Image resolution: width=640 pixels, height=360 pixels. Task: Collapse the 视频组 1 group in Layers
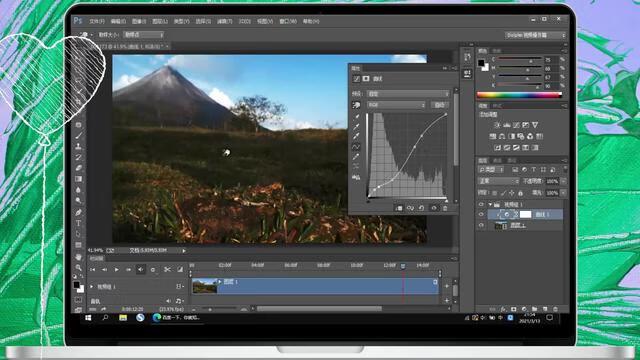490,204
